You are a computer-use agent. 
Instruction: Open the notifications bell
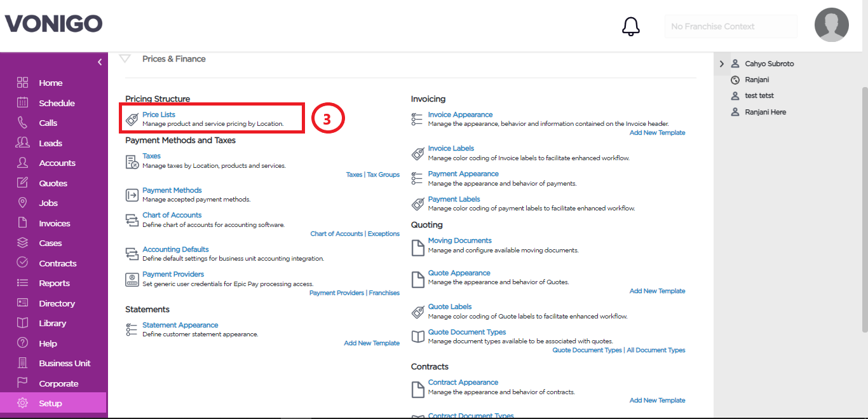tap(630, 26)
